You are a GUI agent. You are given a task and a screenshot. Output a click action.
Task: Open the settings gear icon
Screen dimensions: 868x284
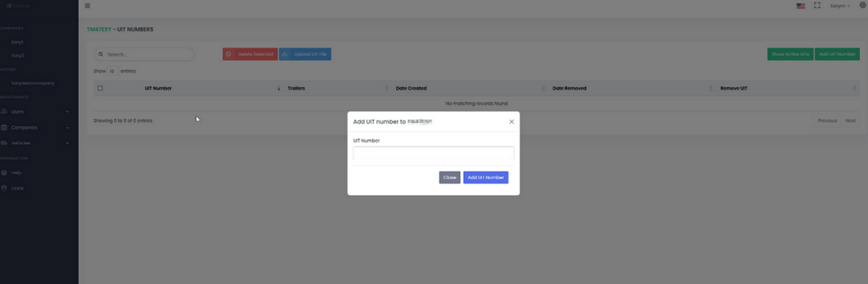coord(863,5)
